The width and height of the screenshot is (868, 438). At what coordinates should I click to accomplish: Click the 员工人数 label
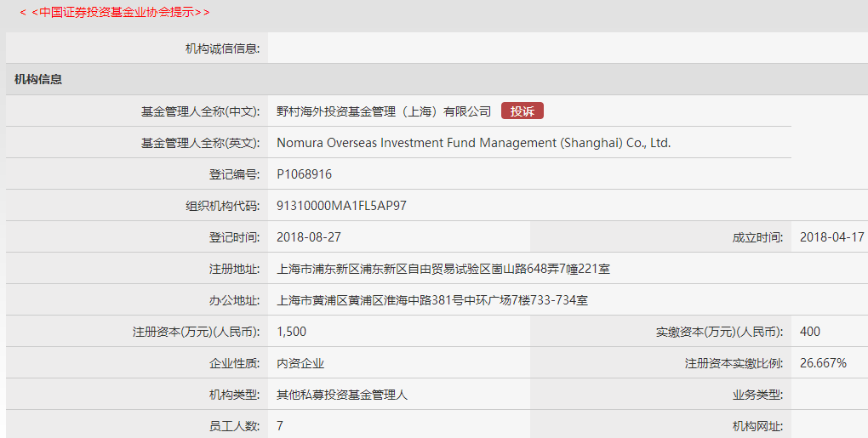coord(234,426)
